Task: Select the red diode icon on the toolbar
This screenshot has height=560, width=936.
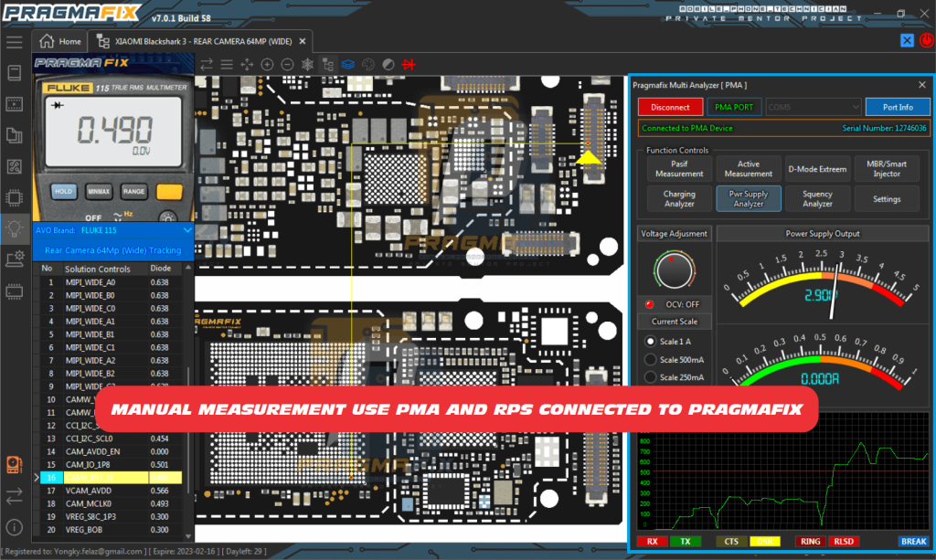Action: 408,64
